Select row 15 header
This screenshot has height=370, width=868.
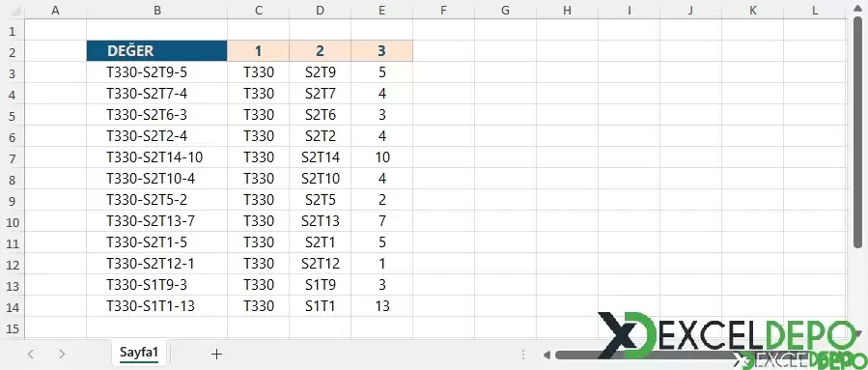click(13, 328)
